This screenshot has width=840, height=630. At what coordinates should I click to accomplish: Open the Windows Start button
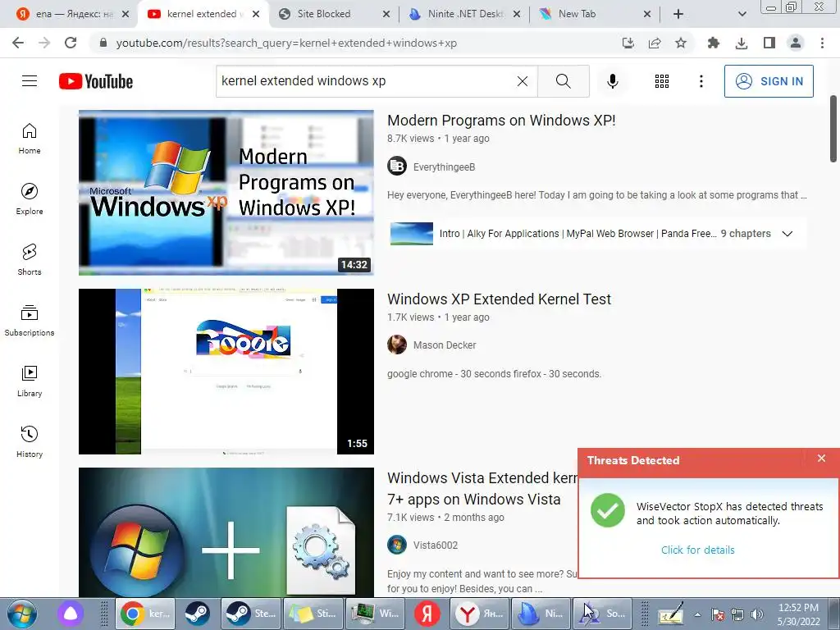tap(22, 614)
